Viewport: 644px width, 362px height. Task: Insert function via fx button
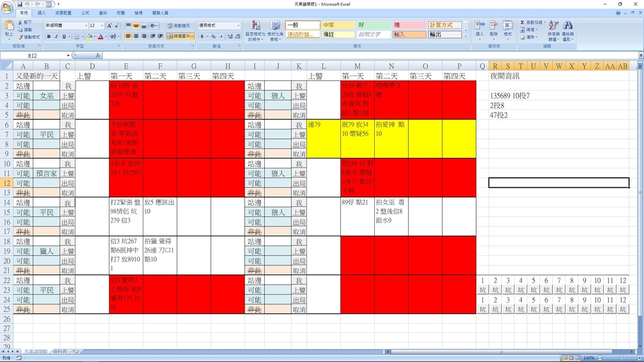tap(97, 55)
